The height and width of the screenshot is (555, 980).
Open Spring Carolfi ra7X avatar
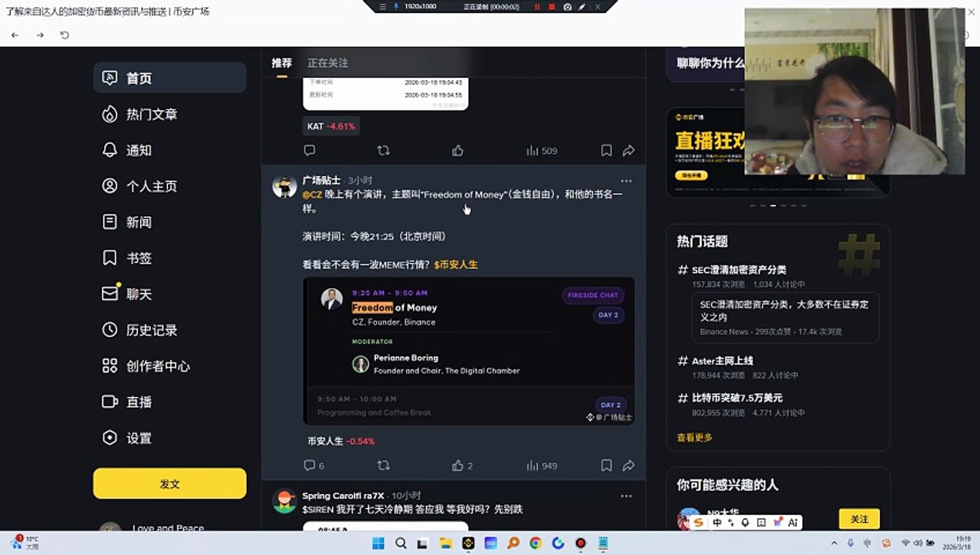(284, 501)
